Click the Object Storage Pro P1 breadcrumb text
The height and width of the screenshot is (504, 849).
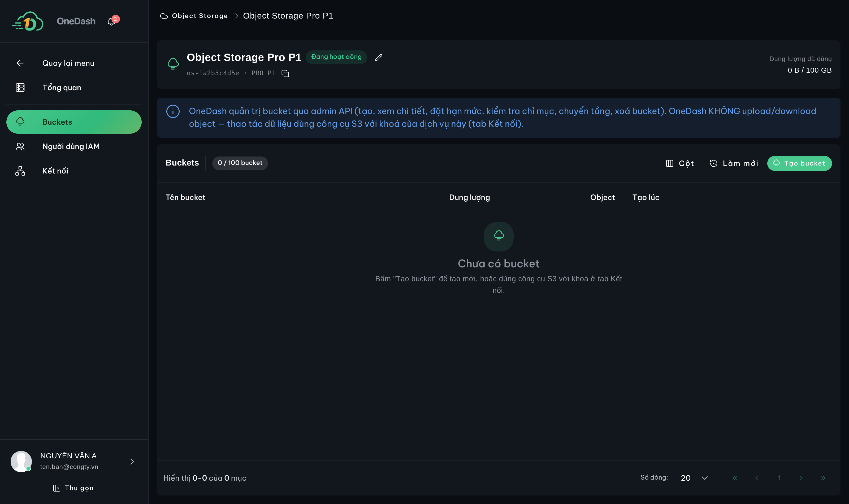pyautogui.click(x=288, y=16)
